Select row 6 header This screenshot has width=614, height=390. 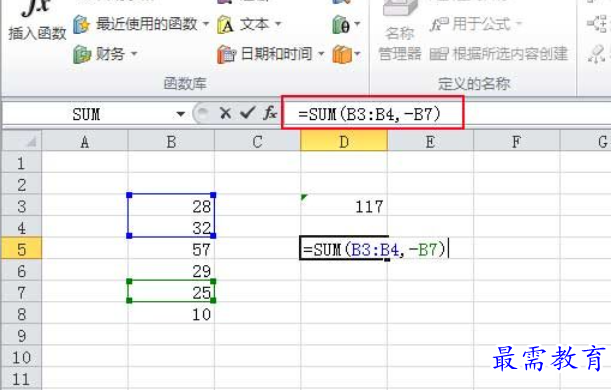pos(22,270)
